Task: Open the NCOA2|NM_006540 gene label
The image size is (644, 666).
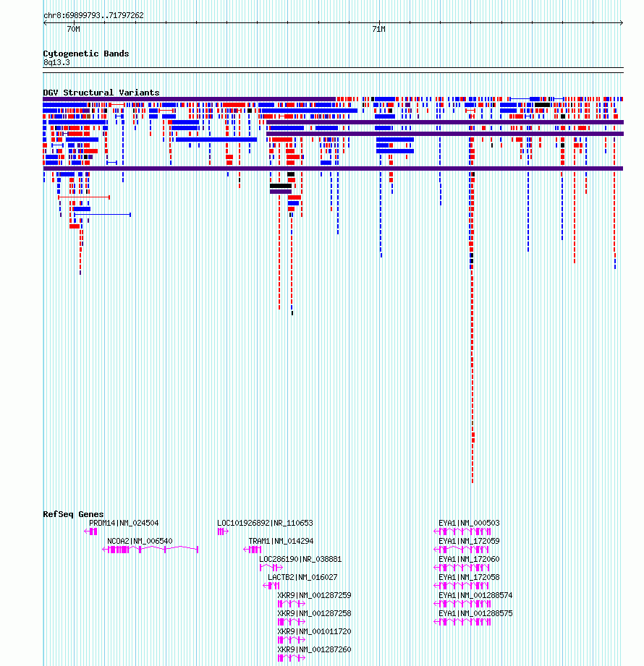Action: [140, 541]
